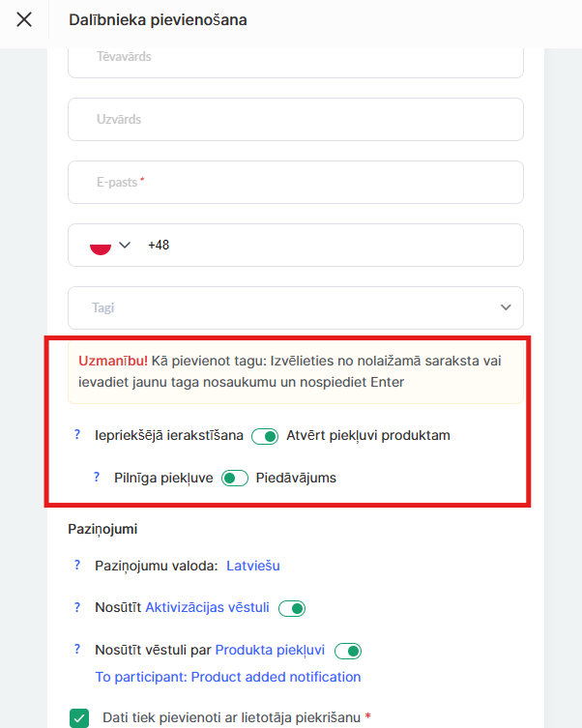The image size is (582, 728).
Task: Close the Dalībnieka pievienošana dialog
Action: point(24,19)
